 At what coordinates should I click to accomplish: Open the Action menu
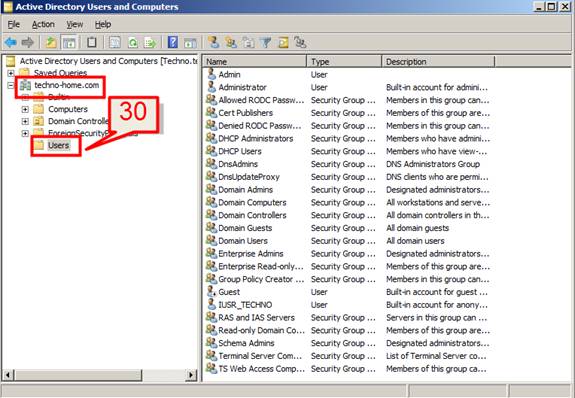(x=43, y=25)
